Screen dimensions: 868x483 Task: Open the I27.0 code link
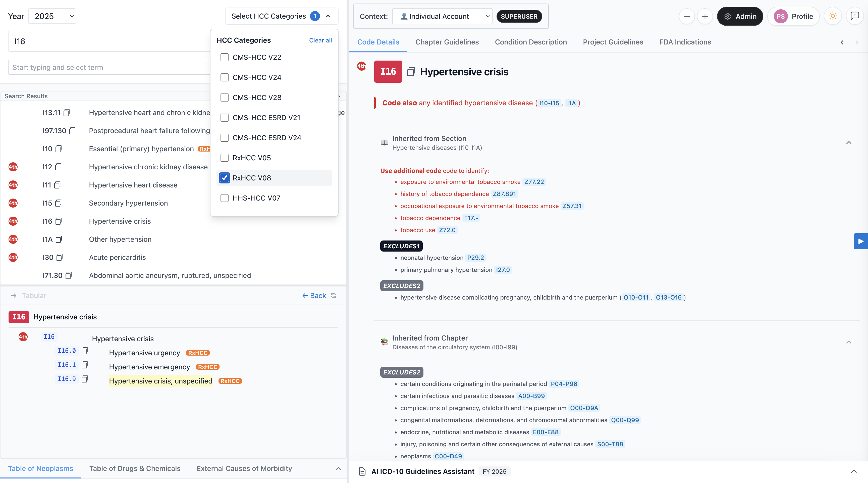pos(503,270)
